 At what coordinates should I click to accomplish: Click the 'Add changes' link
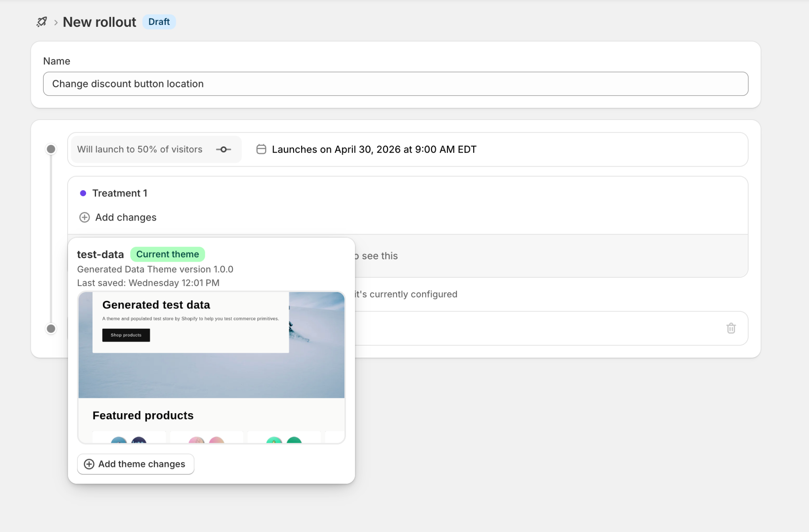pyautogui.click(x=126, y=217)
